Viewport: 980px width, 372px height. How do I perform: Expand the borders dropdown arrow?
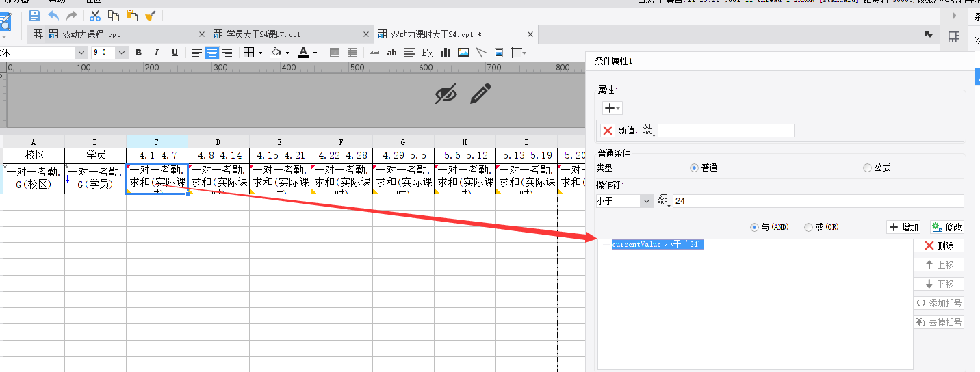261,53
